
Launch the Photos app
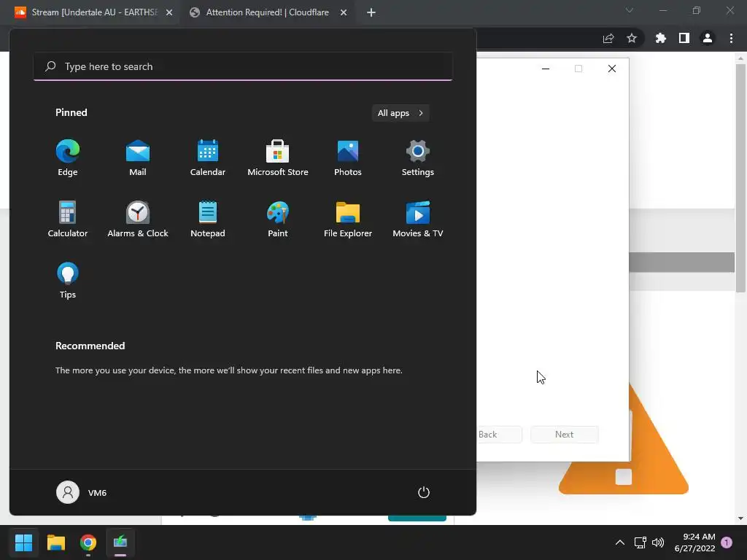pos(348,158)
